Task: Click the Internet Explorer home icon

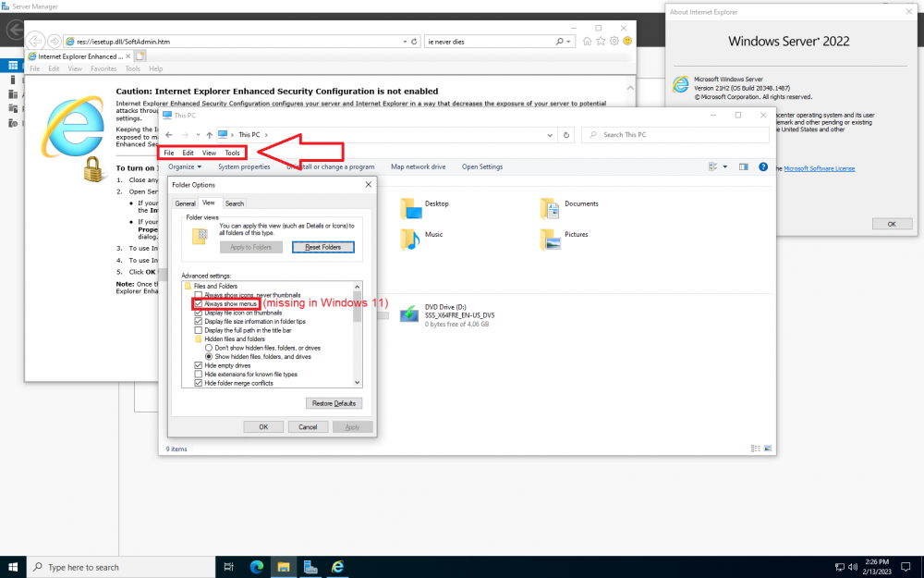Action: coord(600,42)
